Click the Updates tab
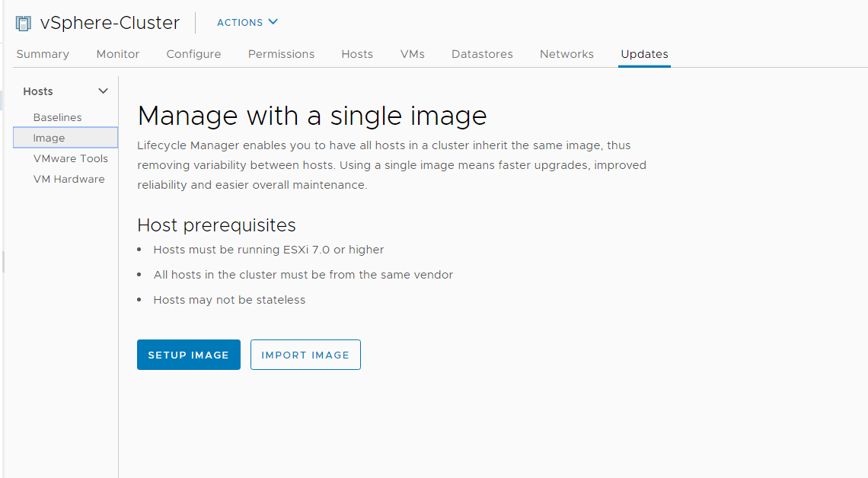The image size is (868, 478). (644, 54)
